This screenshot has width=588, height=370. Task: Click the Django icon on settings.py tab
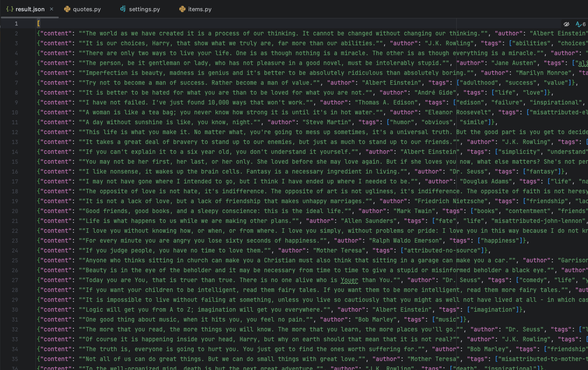tap(123, 9)
